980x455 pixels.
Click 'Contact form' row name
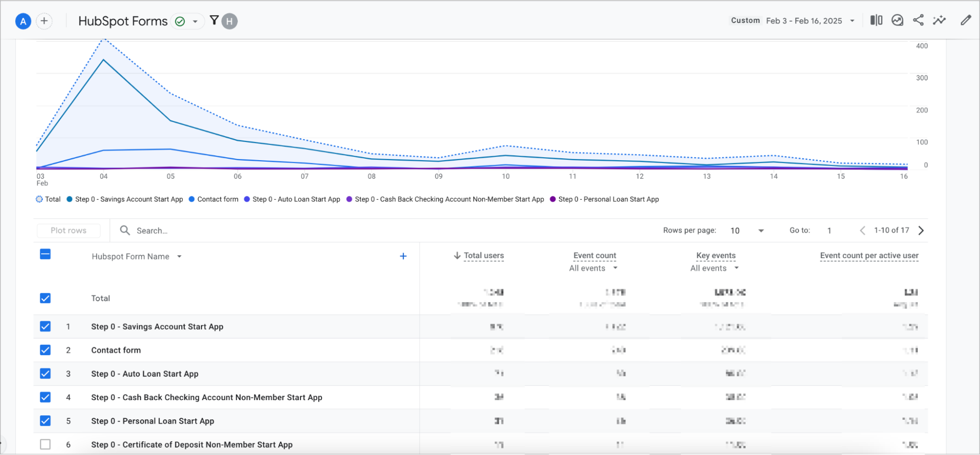[116, 350]
